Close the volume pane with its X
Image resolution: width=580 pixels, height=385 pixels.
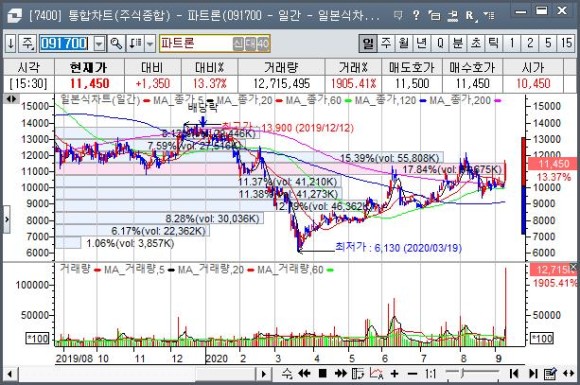point(573,267)
